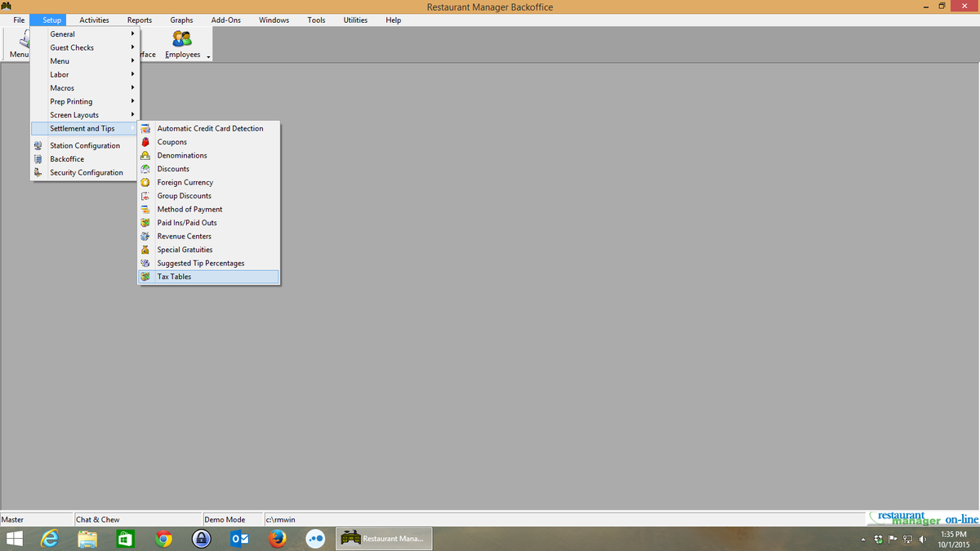Click the Group Discounts icon
Screen dimensions: 980x551
click(145, 196)
